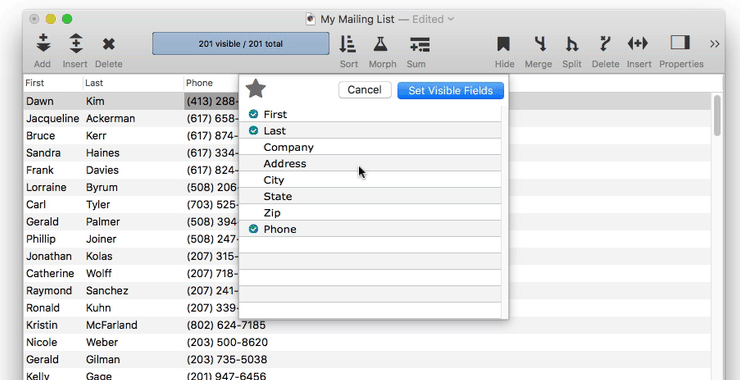Screen dimensions: 740x380
Task: Select the cell Frank
Action: (x=40, y=170)
